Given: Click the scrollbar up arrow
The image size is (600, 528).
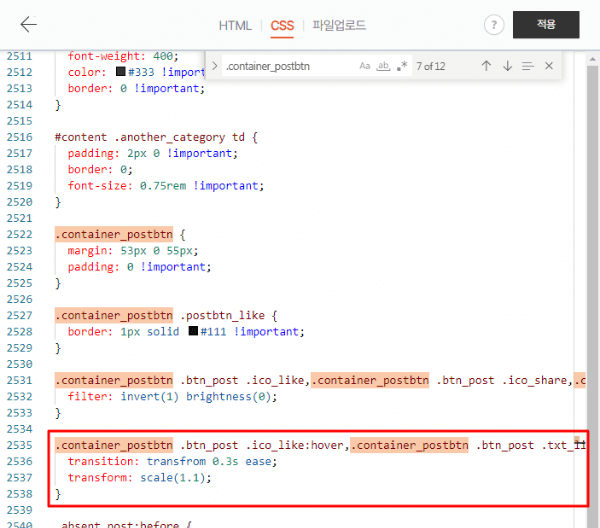Looking at the screenshot, I should click(592, 59).
